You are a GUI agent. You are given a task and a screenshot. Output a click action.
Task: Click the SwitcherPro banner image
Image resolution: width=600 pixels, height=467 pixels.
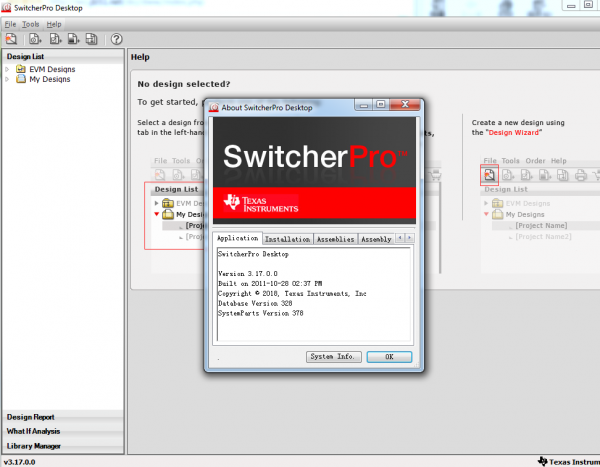pyautogui.click(x=315, y=170)
